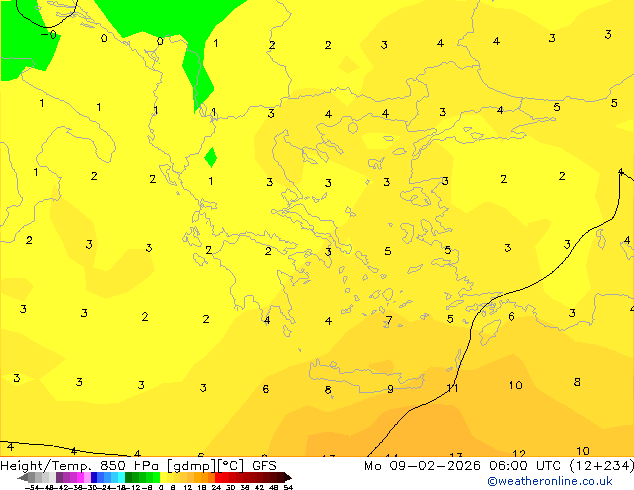The height and width of the screenshot is (490, 634).
Task: Click the dark blue segment in the temperature legend
Action: click(x=94, y=478)
